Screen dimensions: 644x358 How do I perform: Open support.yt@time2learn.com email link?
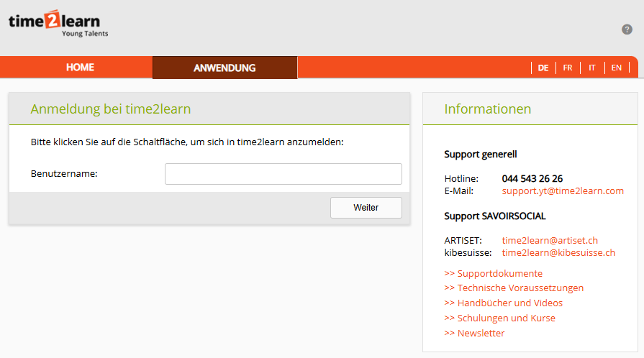(563, 191)
